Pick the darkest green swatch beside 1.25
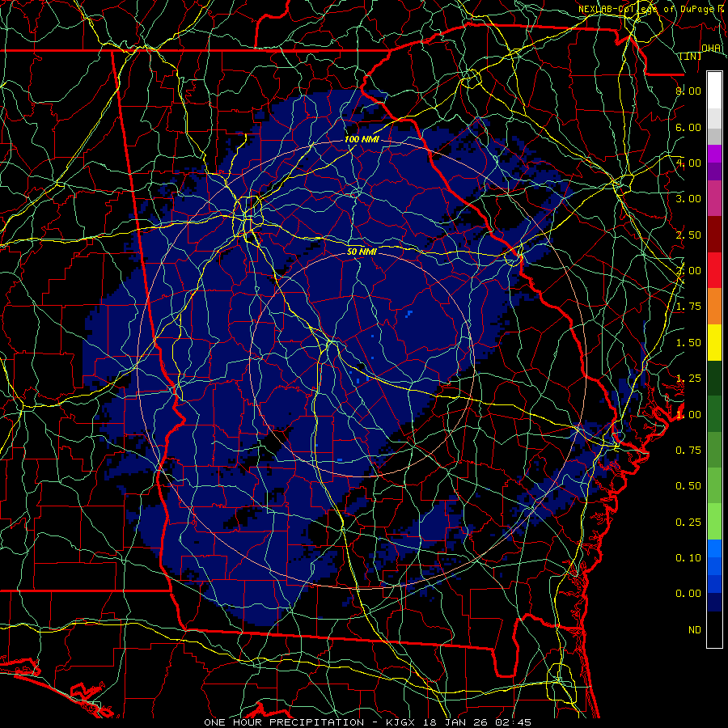The width and height of the screenshot is (728, 728). [714, 378]
